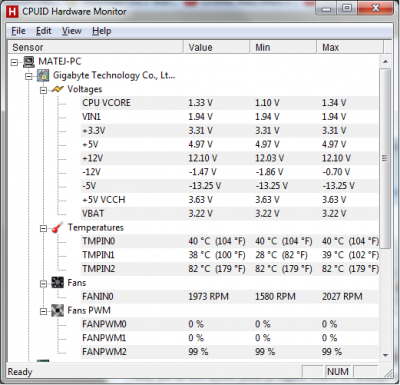Click the Sensor column header

coord(96,47)
